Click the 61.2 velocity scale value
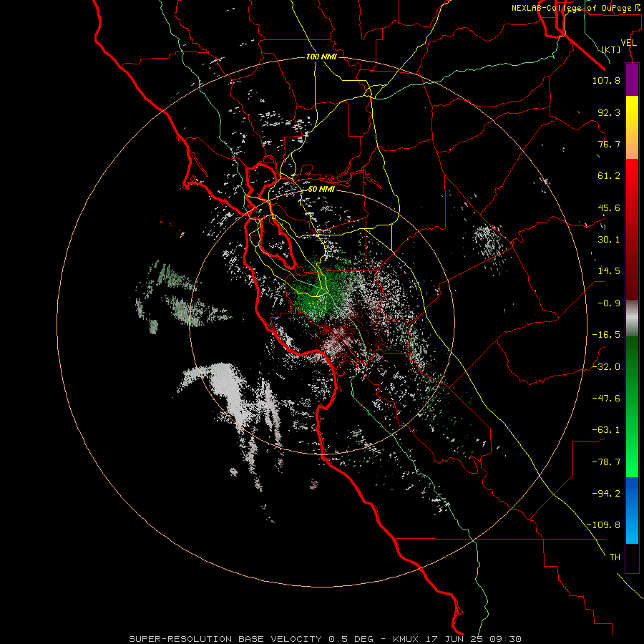 pyautogui.click(x=609, y=176)
